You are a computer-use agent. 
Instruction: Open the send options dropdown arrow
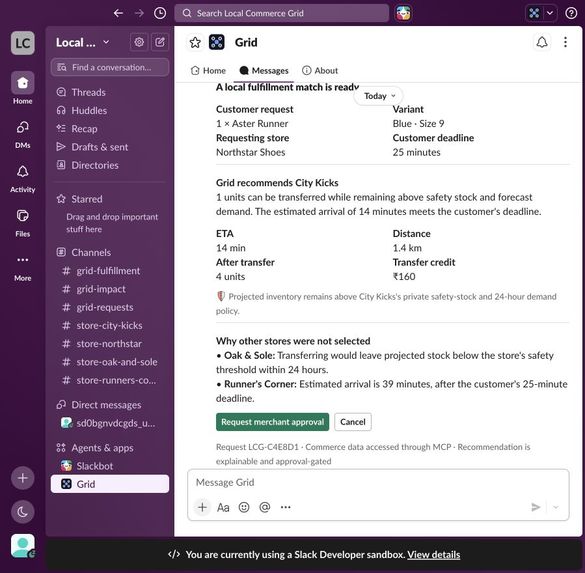556,507
